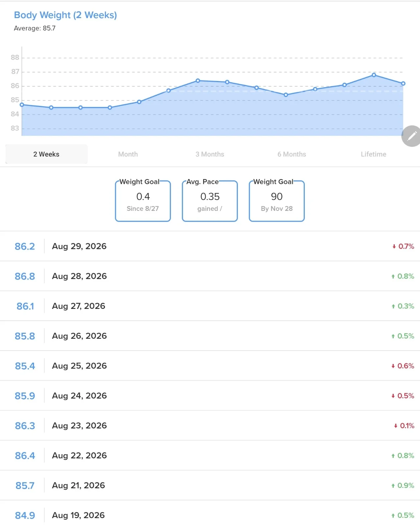This screenshot has width=420, height=526.
Task: Open the Weight Goal 90 card
Action: coord(277,201)
